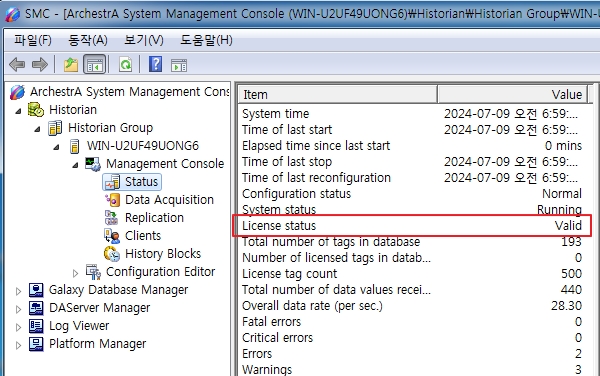
Task: Select the License tag count row
Action: point(412,274)
